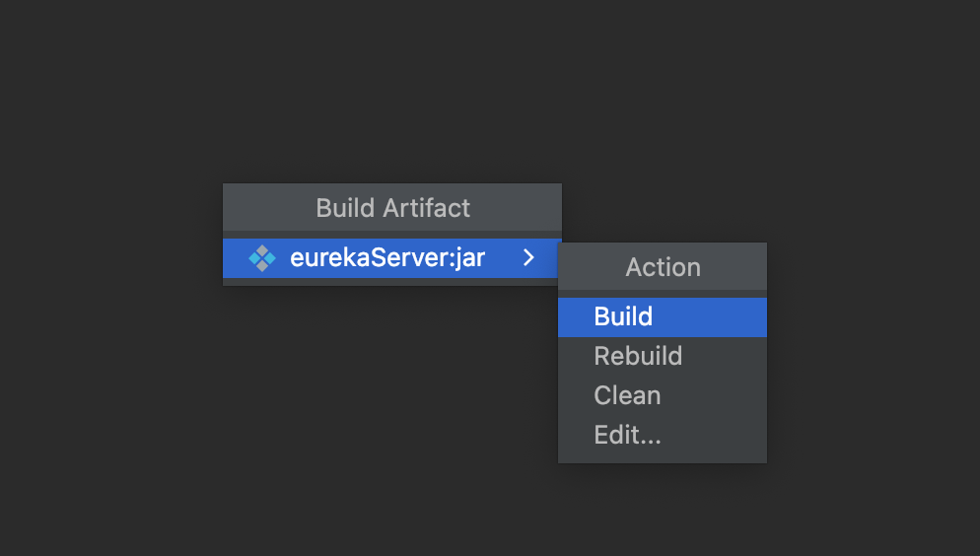This screenshot has width=980, height=556.
Task: Choose Build in the Action popup
Action: click(662, 316)
